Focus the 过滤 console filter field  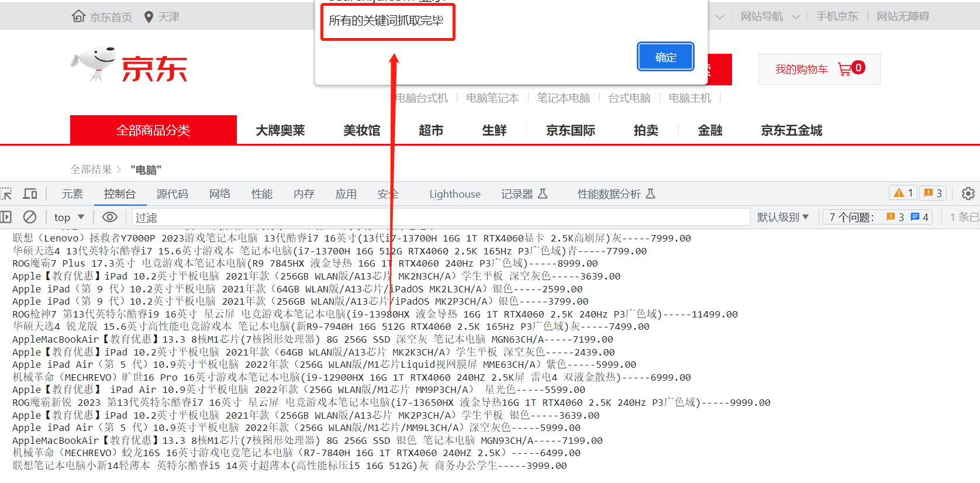pos(441,217)
